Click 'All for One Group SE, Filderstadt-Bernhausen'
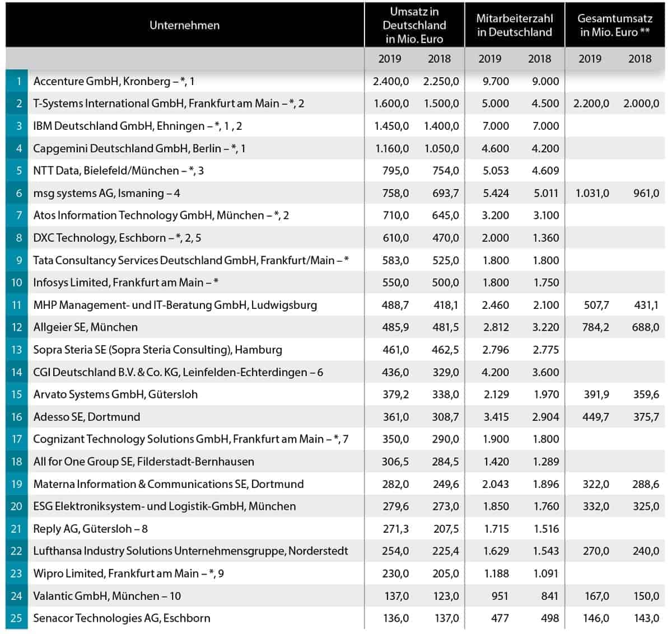 [143, 462]
